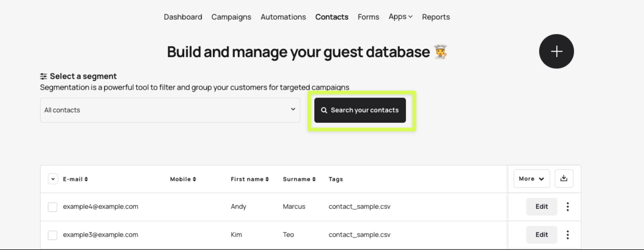Viewport: 644px width, 250px height.
Task: Open the More dropdown above the table
Action: [532, 179]
